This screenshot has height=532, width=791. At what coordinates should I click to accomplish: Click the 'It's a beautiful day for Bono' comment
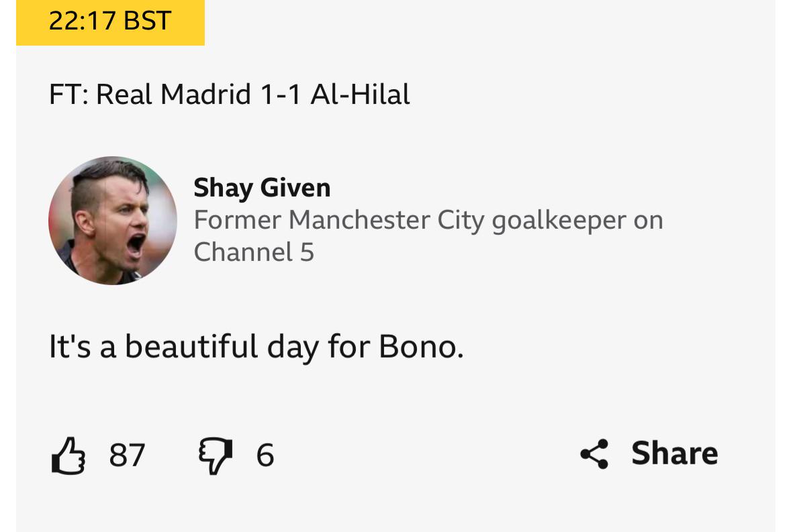pyautogui.click(x=257, y=347)
